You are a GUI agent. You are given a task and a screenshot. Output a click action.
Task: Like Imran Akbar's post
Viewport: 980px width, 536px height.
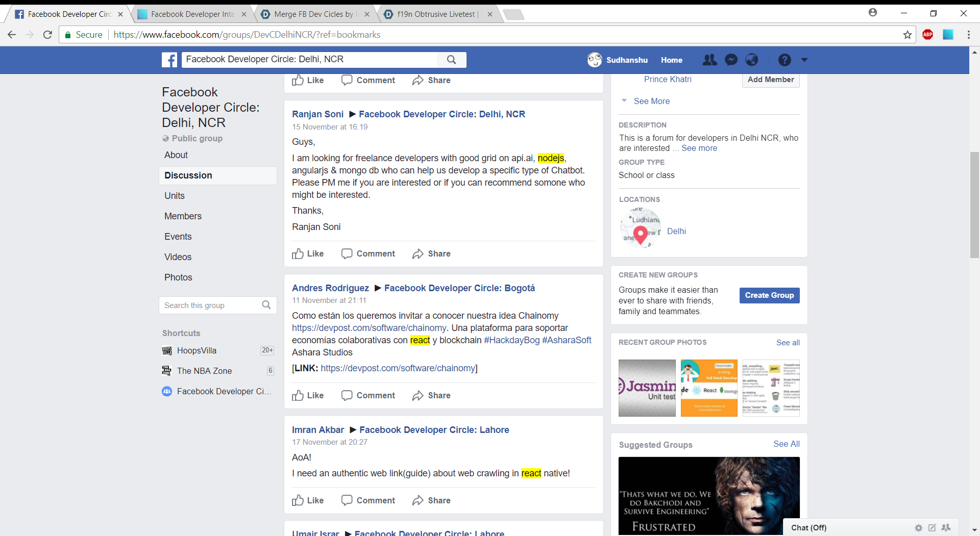click(308, 500)
